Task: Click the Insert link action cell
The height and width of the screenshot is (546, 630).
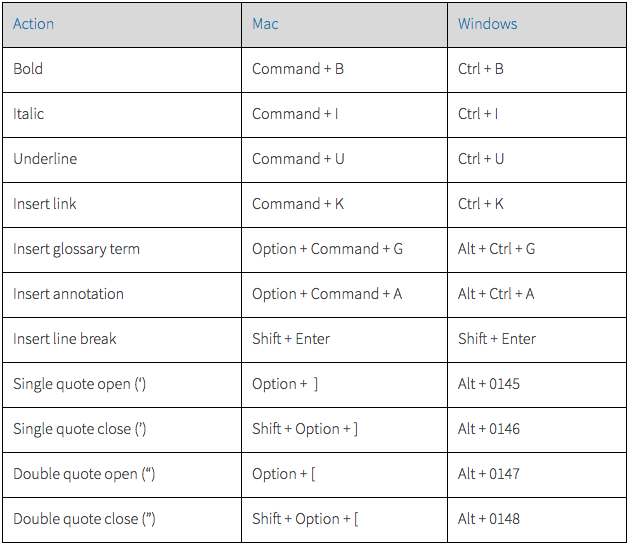Action: click(x=122, y=205)
